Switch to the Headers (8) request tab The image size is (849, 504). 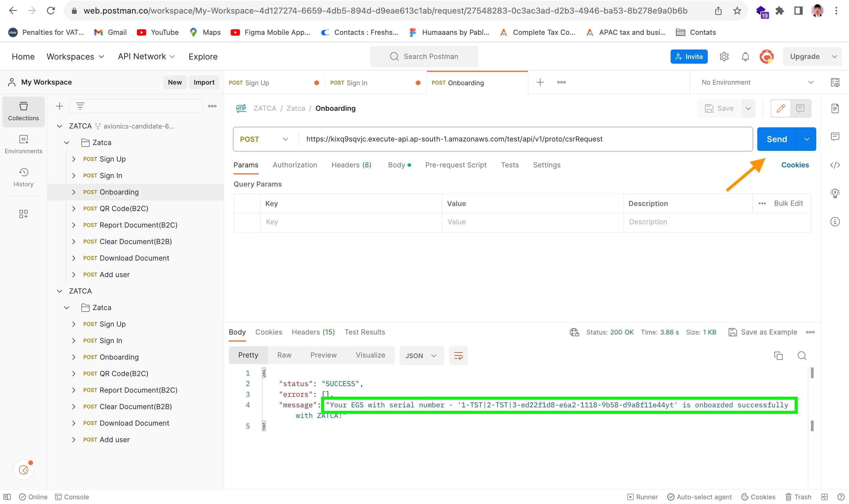click(x=351, y=165)
